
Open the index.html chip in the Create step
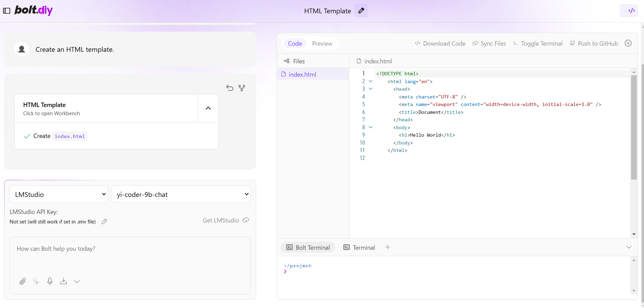70,136
